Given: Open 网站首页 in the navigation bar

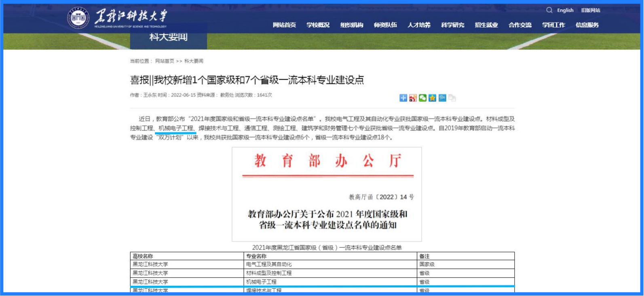Looking at the screenshot, I should [284, 25].
